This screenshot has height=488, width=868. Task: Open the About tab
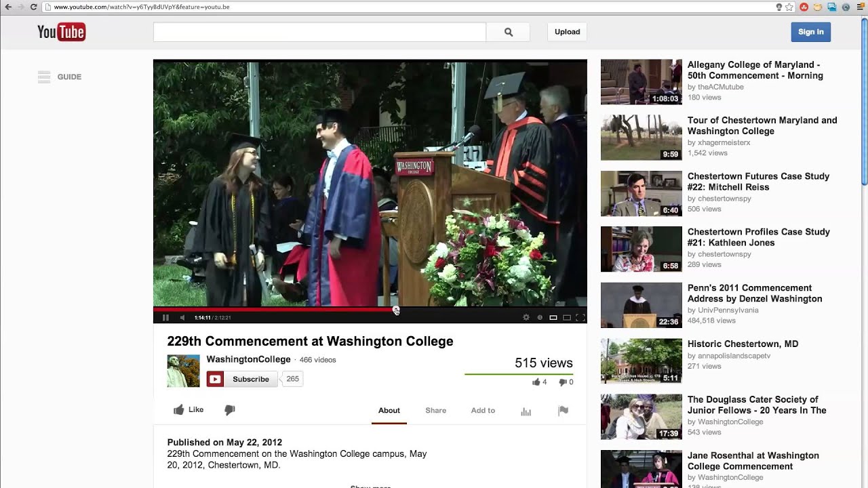pyautogui.click(x=389, y=410)
